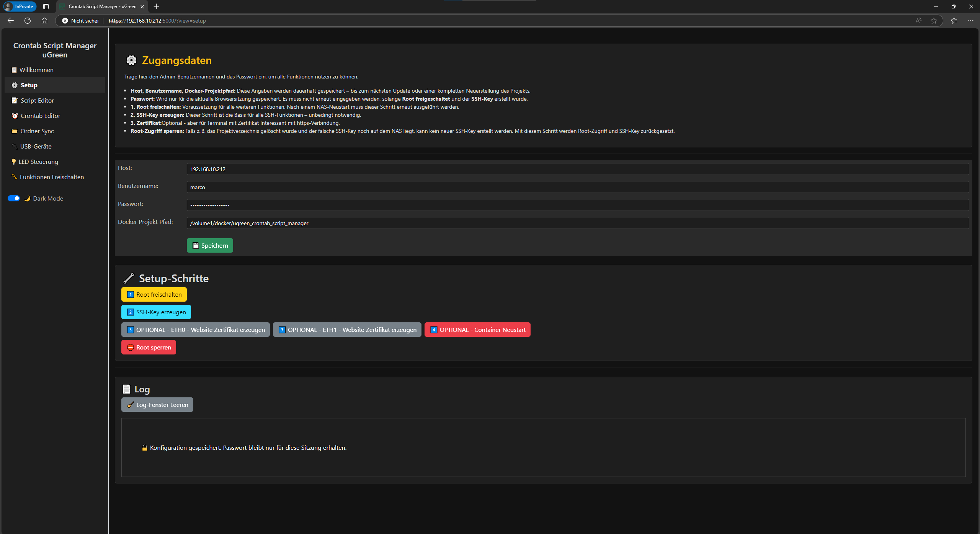Focus the Benutzername input field
The image size is (980, 534).
(578, 187)
